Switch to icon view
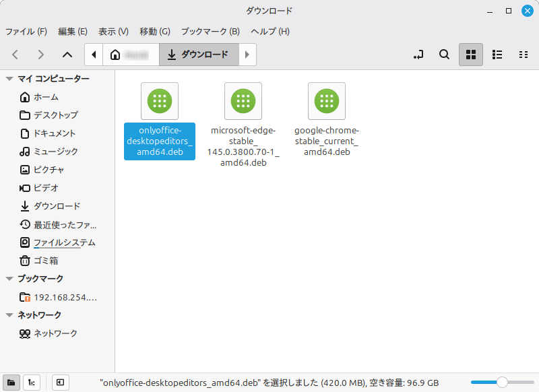539x392 pixels. click(x=471, y=55)
